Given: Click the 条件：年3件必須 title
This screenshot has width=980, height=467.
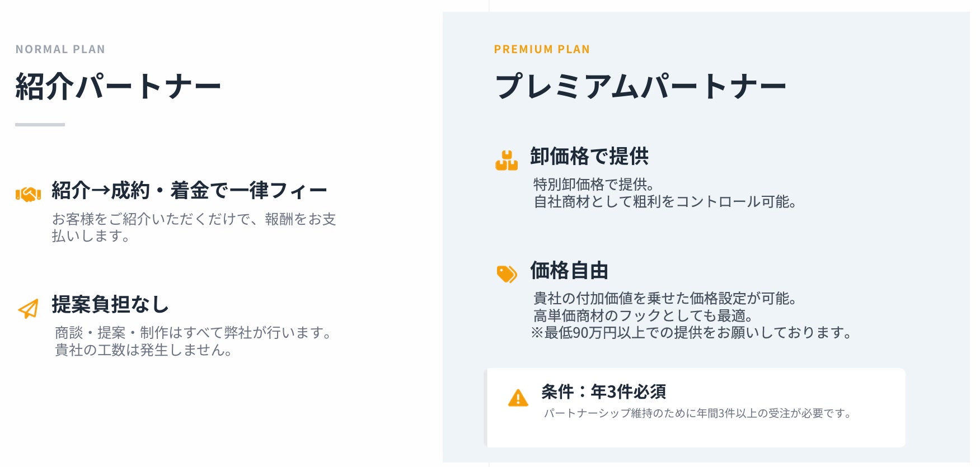Looking at the screenshot, I should pos(603,391).
